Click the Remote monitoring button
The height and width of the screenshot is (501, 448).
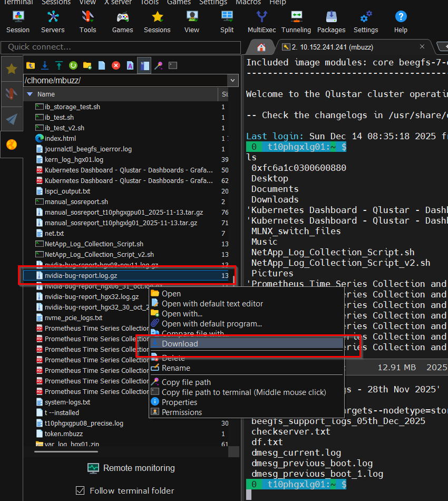pyautogui.click(x=131, y=468)
